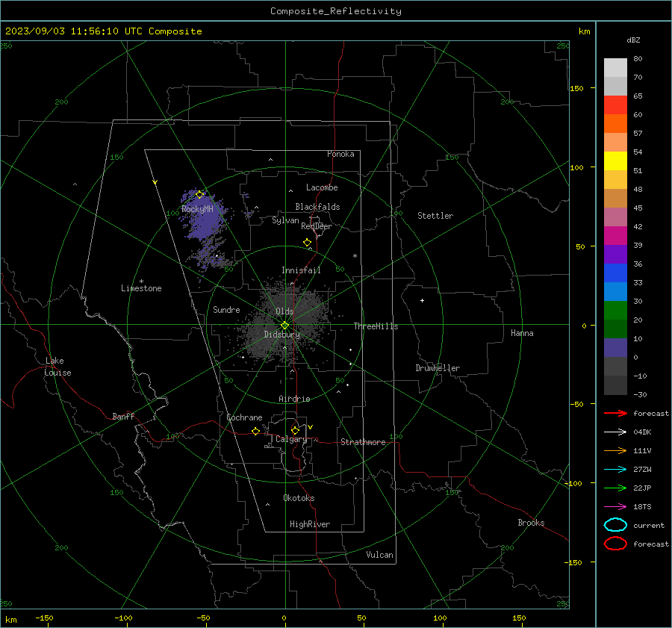This screenshot has width=672, height=628.
Task: Click the Sundre town label
Action: (226, 310)
